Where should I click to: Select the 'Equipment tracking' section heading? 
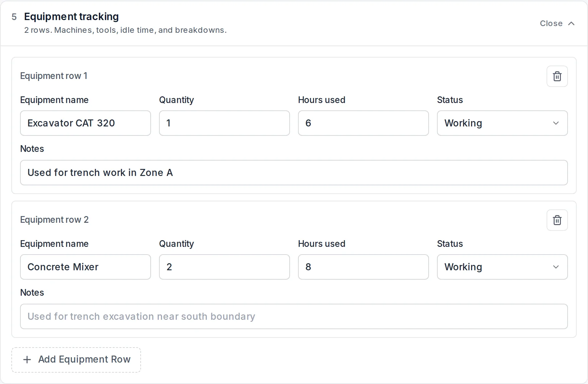pos(71,16)
